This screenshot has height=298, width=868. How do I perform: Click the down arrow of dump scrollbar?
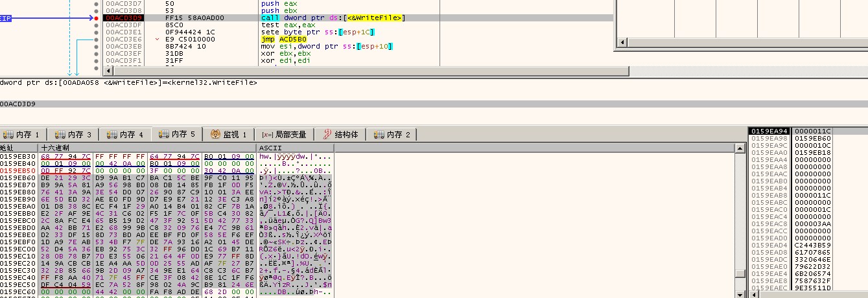(x=739, y=293)
